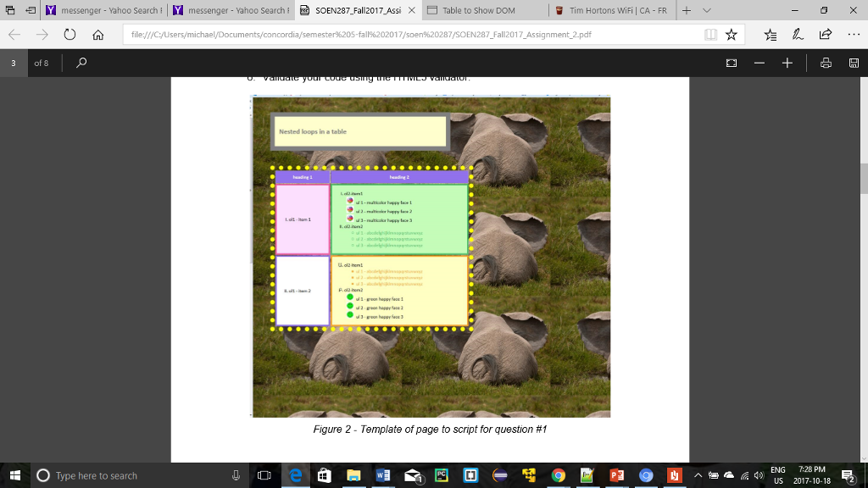This screenshot has height=488, width=868.
Task: Switch to the Tim Hortons WiFi tab
Action: point(612,10)
